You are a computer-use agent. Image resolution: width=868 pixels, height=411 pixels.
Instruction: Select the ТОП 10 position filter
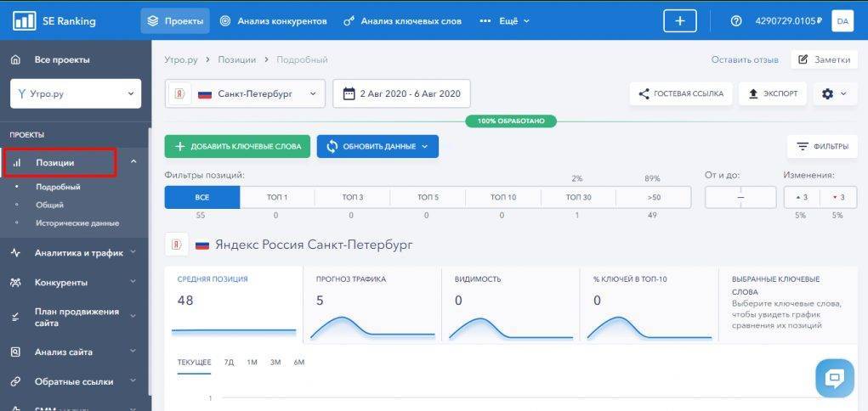tap(502, 197)
